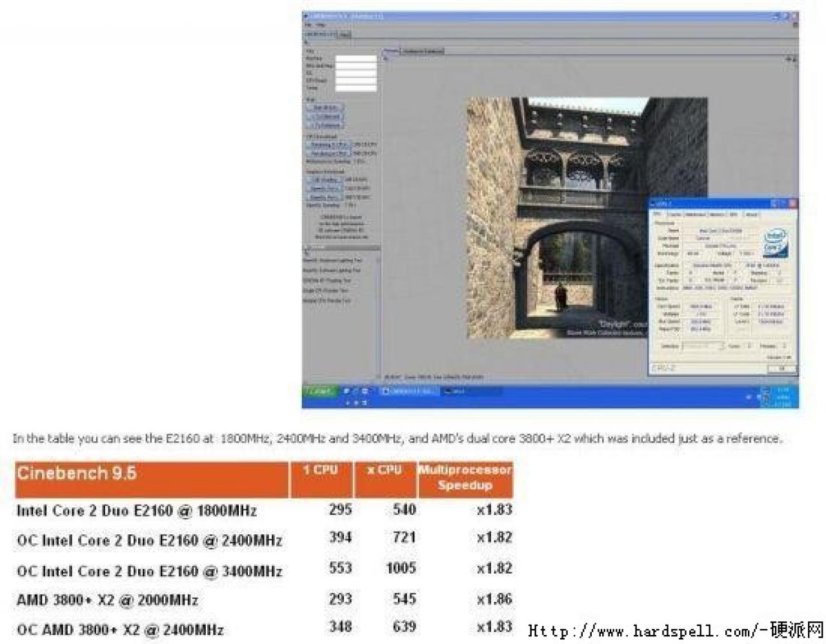The image size is (826, 644).
Task: Run the Rendering (x CPU) test
Action: [x=328, y=154]
